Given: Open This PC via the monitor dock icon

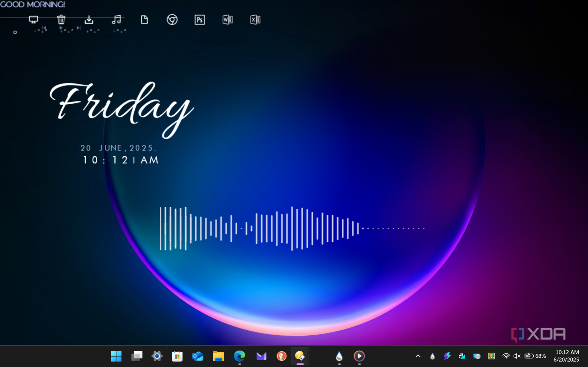Looking at the screenshot, I should [33, 19].
